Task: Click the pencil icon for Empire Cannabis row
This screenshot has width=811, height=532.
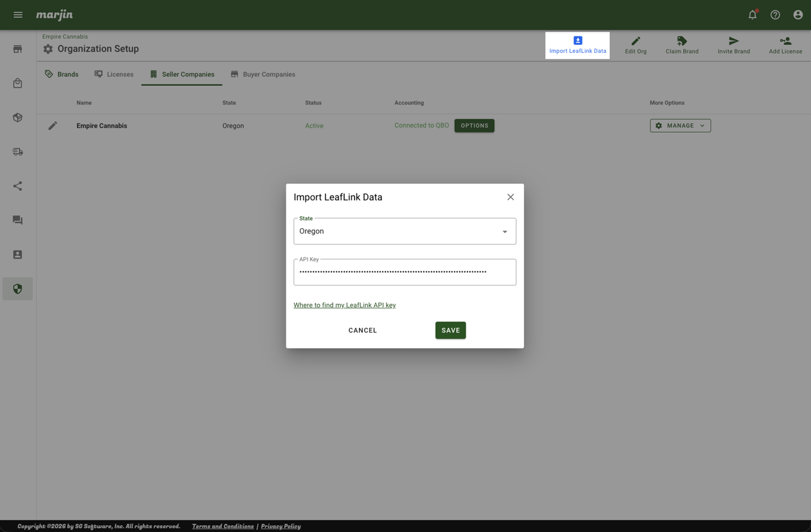Action: tap(53, 126)
